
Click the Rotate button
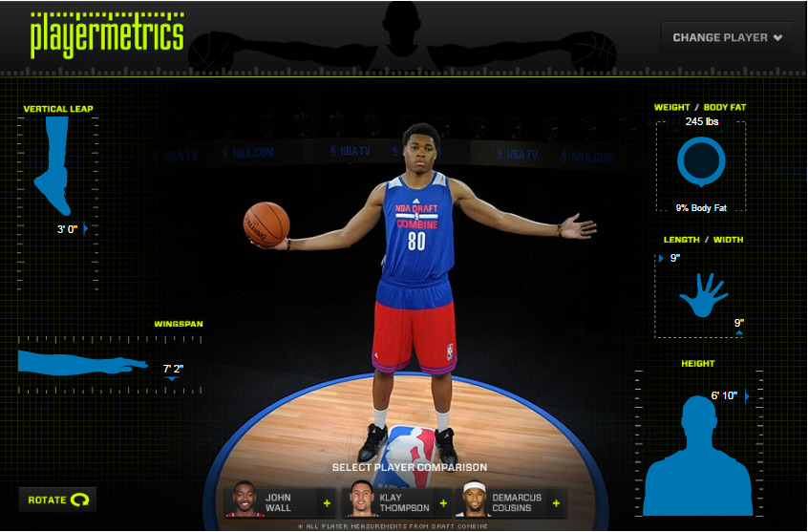click(x=57, y=500)
